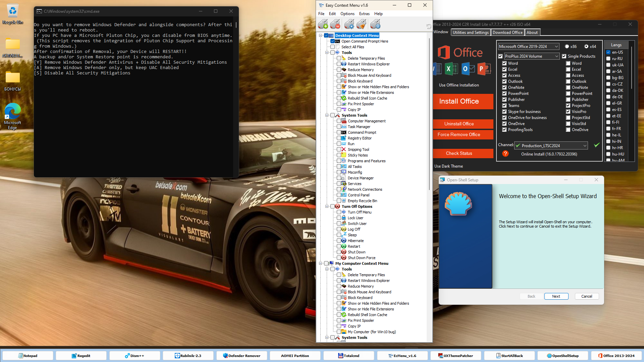Check the Select All Files checkbox
The image size is (644, 362).
click(x=332, y=47)
